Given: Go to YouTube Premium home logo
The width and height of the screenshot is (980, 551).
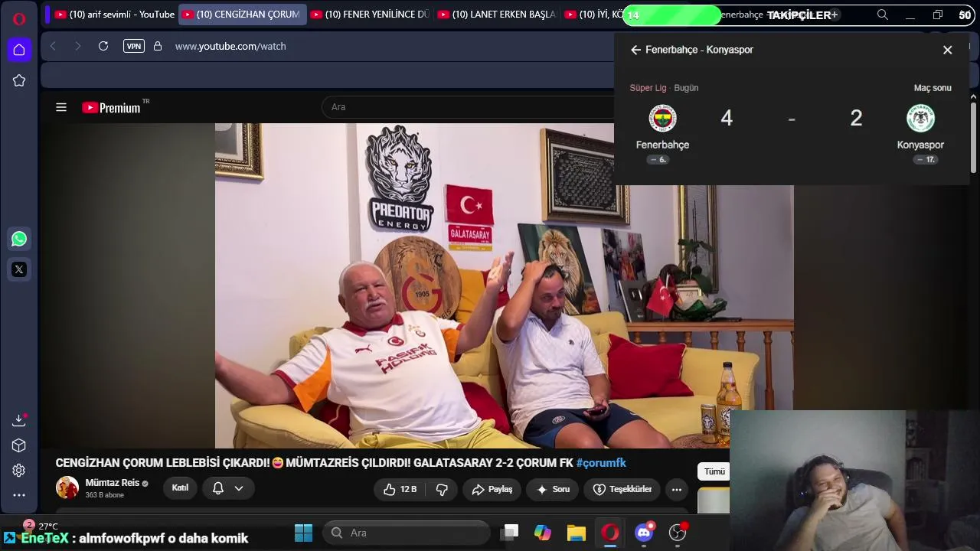Looking at the screenshot, I should pos(112,108).
